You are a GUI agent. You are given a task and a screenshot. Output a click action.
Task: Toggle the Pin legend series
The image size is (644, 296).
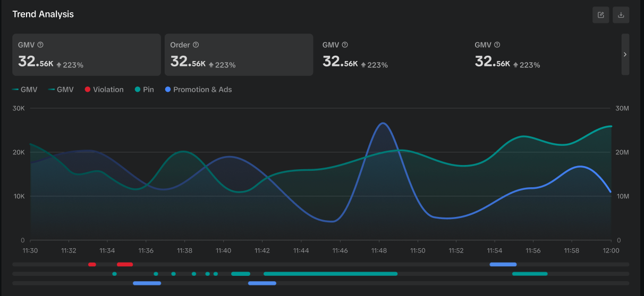coord(144,90)
